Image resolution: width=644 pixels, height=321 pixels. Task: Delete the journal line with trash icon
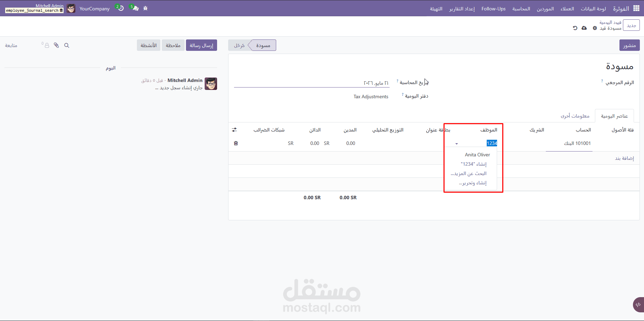(236, 143)
